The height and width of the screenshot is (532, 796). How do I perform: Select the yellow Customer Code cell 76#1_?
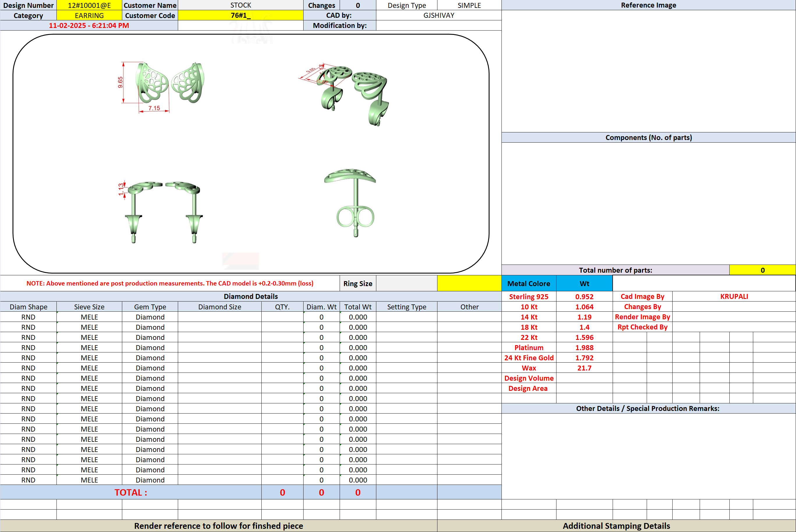tap(241, 15)
